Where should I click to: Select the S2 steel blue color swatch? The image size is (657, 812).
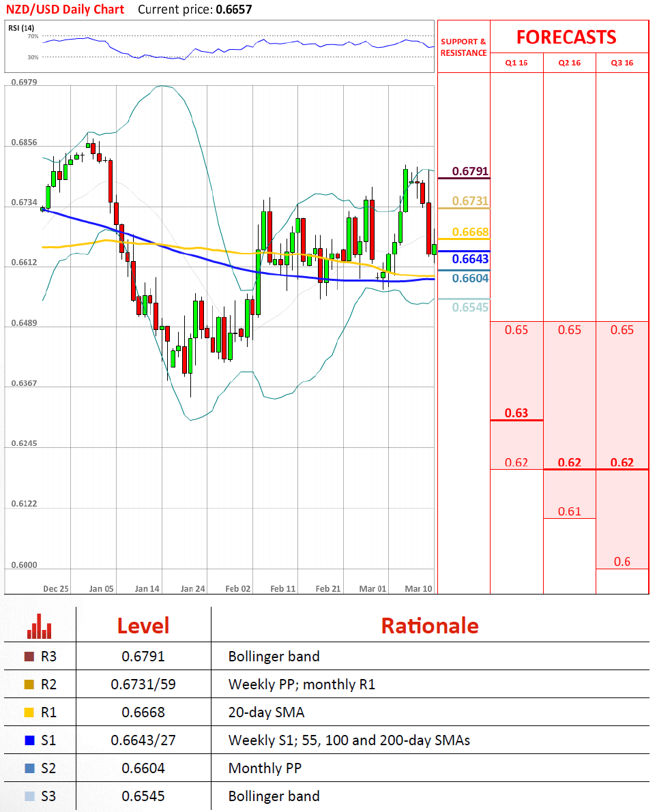click(29, 768)
